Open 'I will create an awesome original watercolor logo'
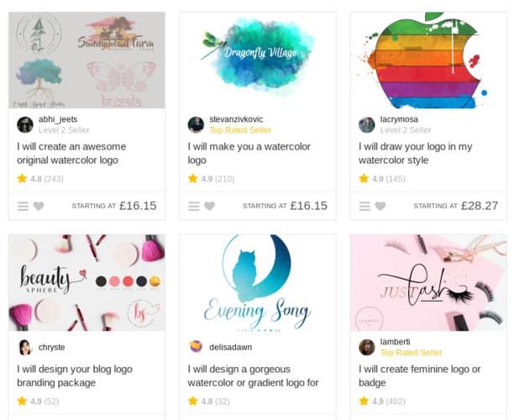The height and width of the screenshot is (420, 514). (71, 153)
